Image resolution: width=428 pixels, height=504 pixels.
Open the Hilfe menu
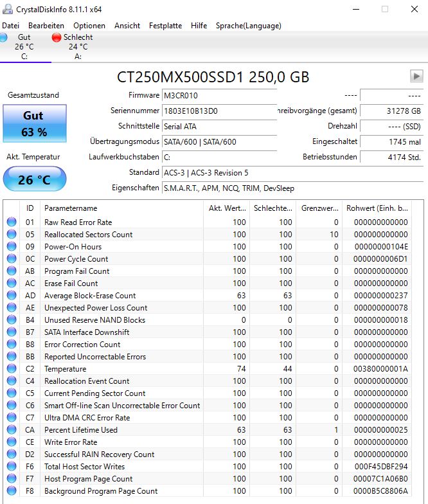pos(199,26)
